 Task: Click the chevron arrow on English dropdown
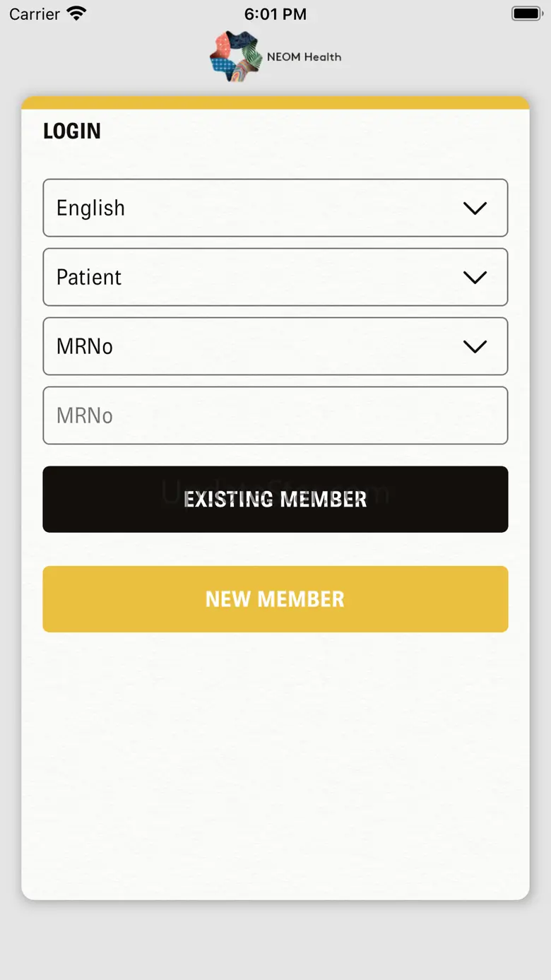coord(475,208)
